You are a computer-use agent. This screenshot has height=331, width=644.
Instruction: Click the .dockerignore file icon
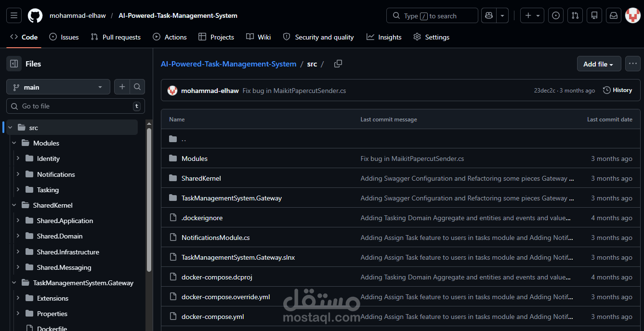173,218
